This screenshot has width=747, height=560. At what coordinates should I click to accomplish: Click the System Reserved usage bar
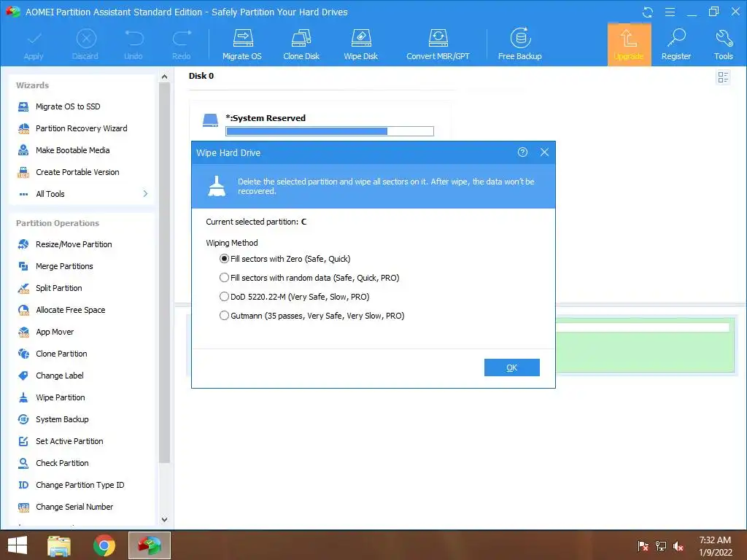pos(330,131)
